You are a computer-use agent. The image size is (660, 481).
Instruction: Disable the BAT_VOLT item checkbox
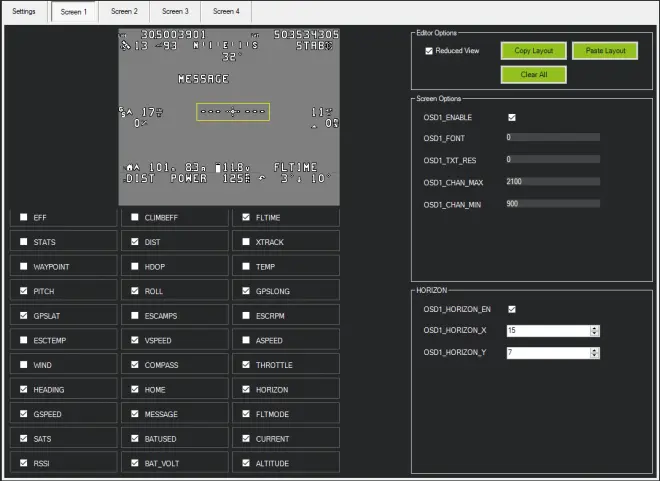135,463
